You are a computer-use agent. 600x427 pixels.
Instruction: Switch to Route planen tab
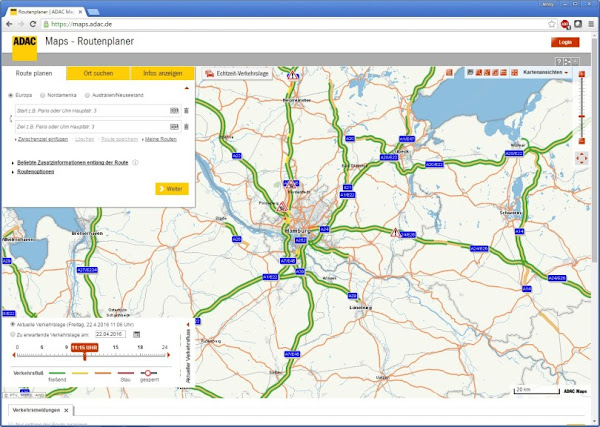(x=34, y=73)
